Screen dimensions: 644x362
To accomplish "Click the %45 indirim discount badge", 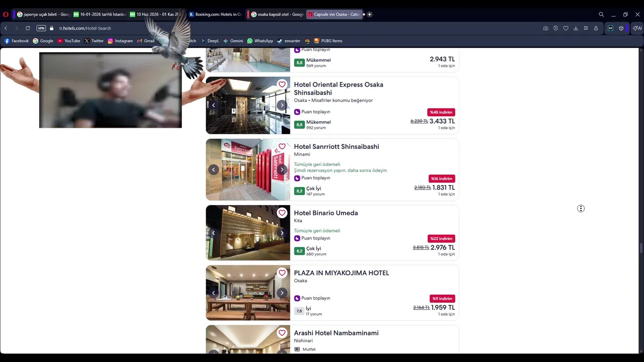I will (x=441, y=112).
